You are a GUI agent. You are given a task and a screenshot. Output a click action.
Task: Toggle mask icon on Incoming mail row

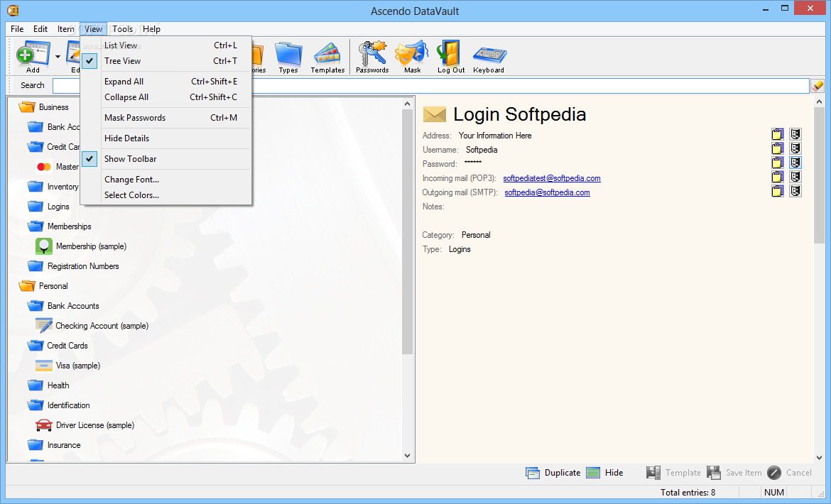tap(795, 177)
